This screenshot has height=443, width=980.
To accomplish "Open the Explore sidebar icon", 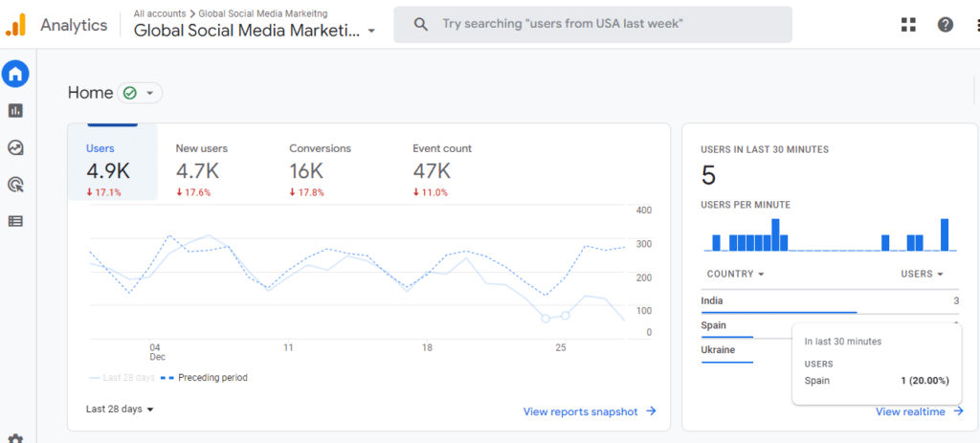I will pyautogui.click(x=15, y=147).
